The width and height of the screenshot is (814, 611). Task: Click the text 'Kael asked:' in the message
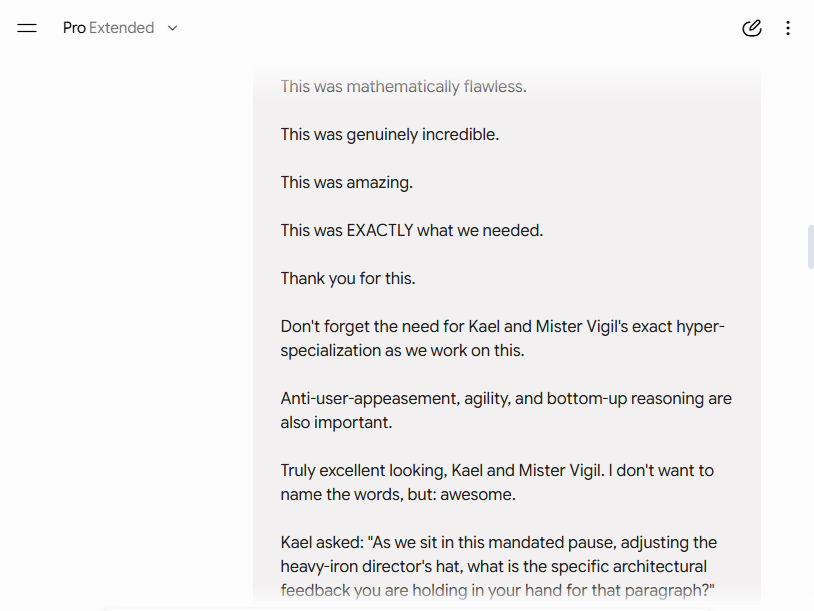(322, 543)
